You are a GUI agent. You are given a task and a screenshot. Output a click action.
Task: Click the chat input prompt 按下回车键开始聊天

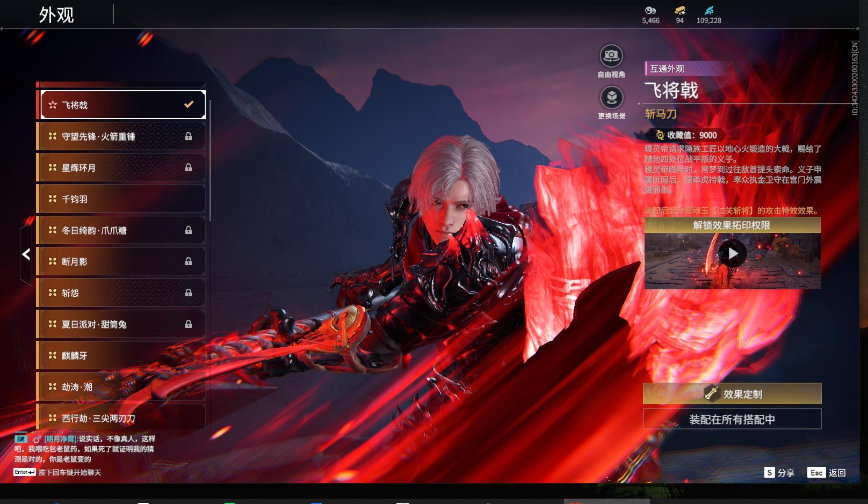point(69,472)
